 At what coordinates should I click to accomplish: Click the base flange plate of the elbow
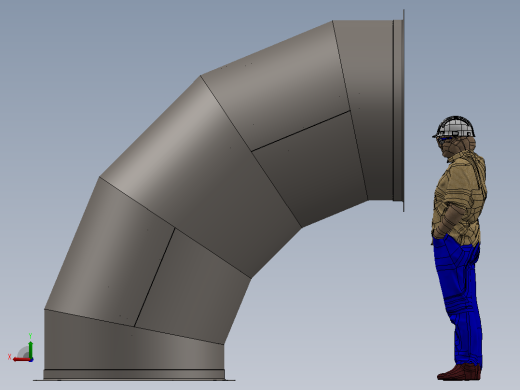pos(134,380)
